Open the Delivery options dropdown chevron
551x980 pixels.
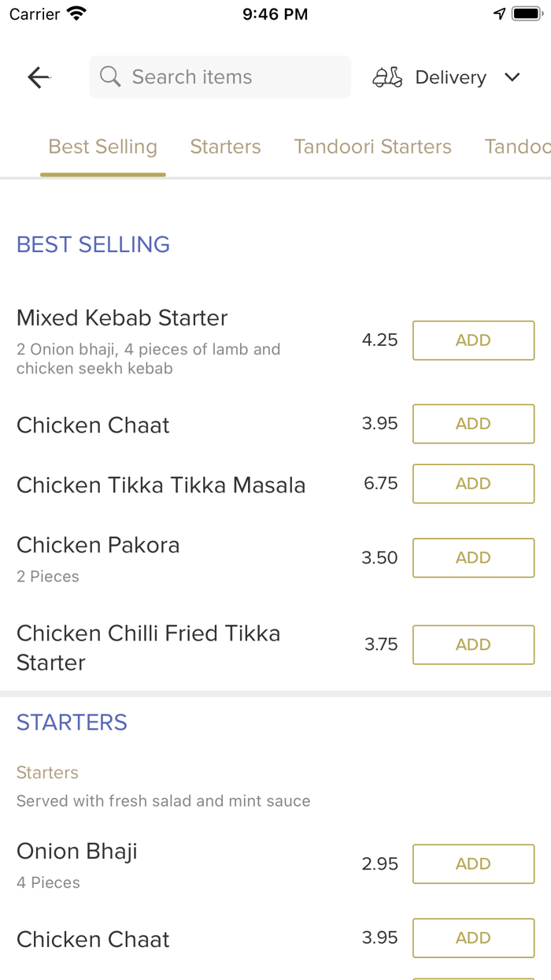click(x=512, y=77)
